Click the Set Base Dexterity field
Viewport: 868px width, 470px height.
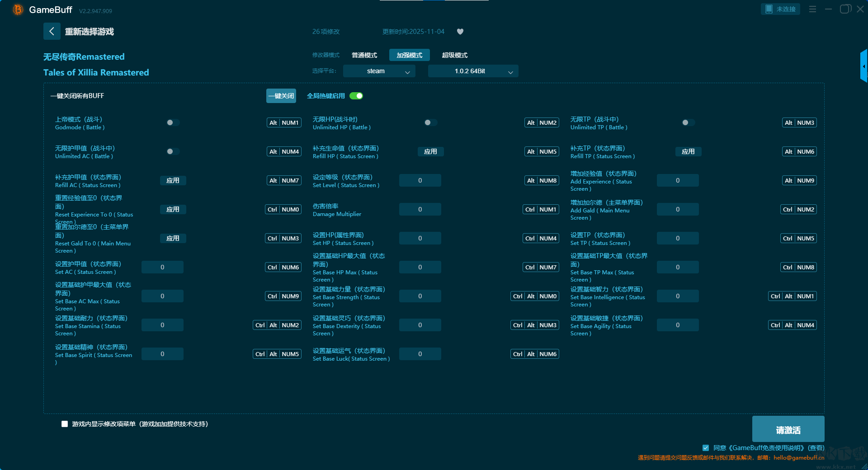pos(420,325)
